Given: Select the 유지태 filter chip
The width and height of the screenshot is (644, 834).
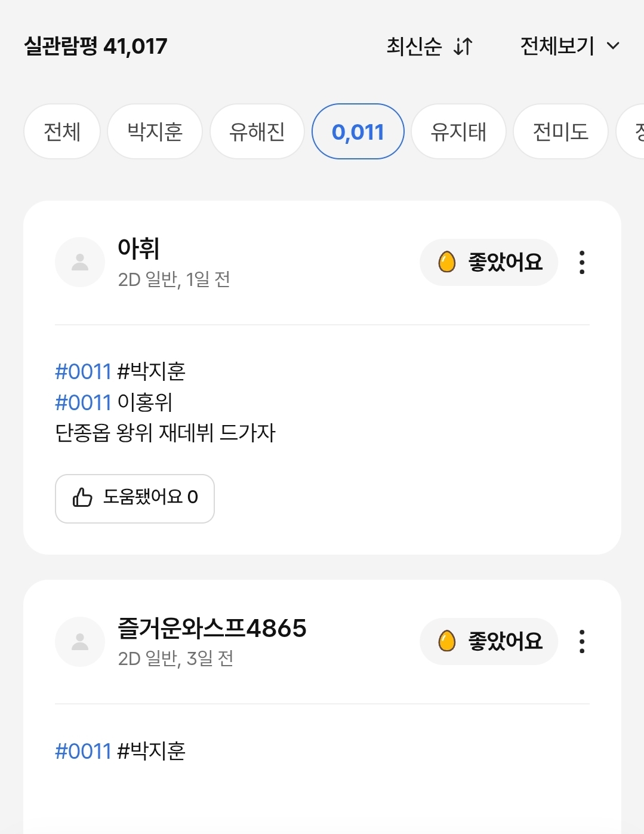Looking at the screenshot, I should coord(458,131).
